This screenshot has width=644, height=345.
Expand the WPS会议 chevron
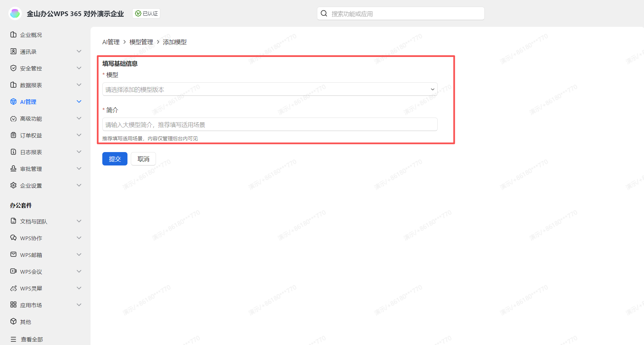79,271
